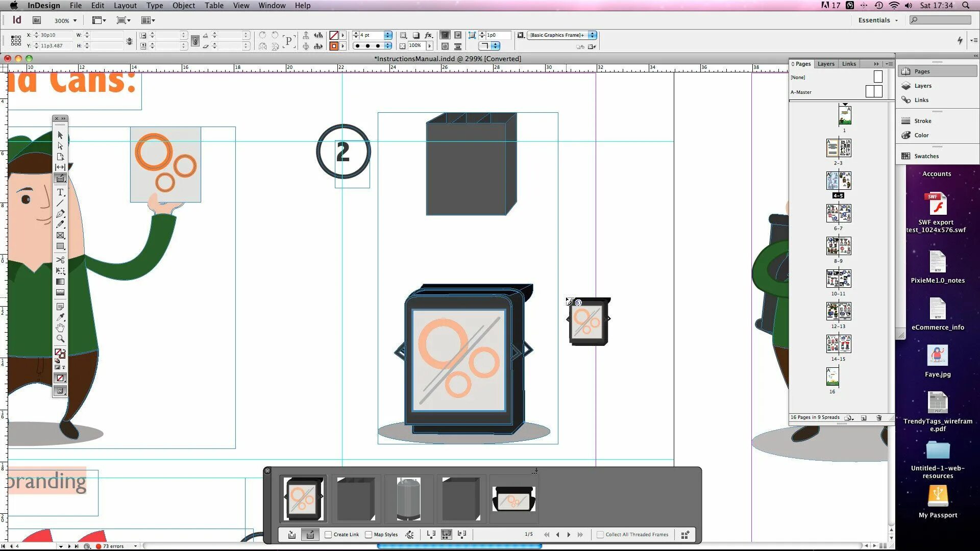
Task: Check Collect All Threaded Frames
Action: pyautogui.click(x=600, y=535)
